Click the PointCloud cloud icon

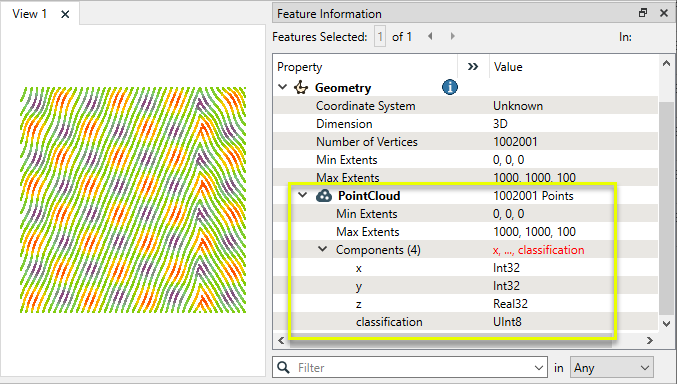click(324, 196)
